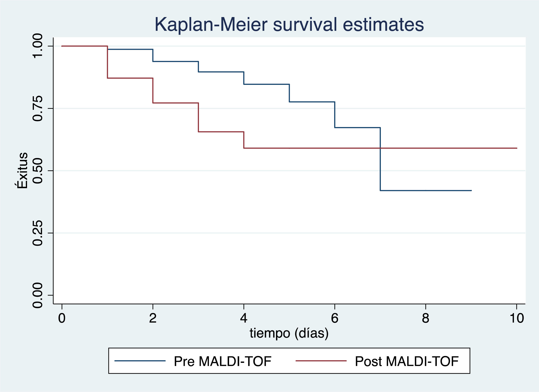The image size is (539, 392).
Task: Select the y-axis tick label 1.00
Action: pyautogui.click(x=37, y=46)
